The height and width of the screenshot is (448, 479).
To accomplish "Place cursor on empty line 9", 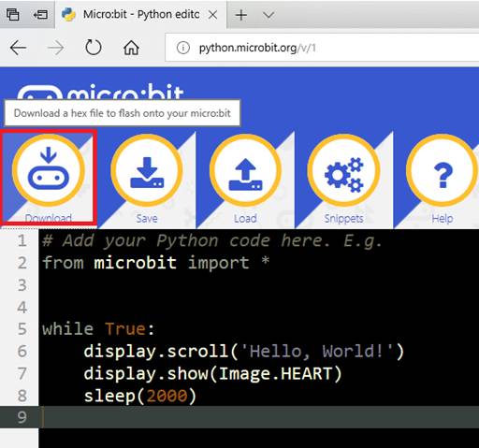I will [259, 417].
